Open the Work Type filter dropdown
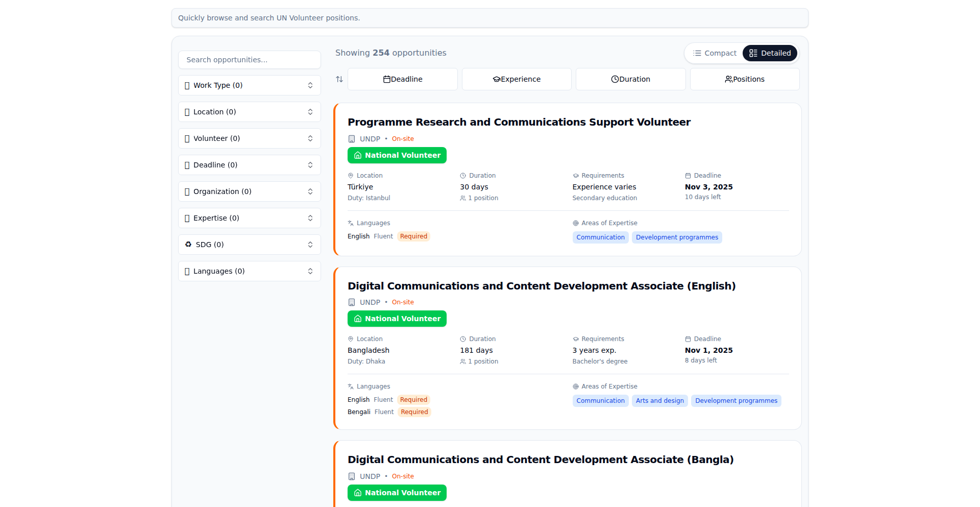The image size is (980, 507). tap(250, 85)
